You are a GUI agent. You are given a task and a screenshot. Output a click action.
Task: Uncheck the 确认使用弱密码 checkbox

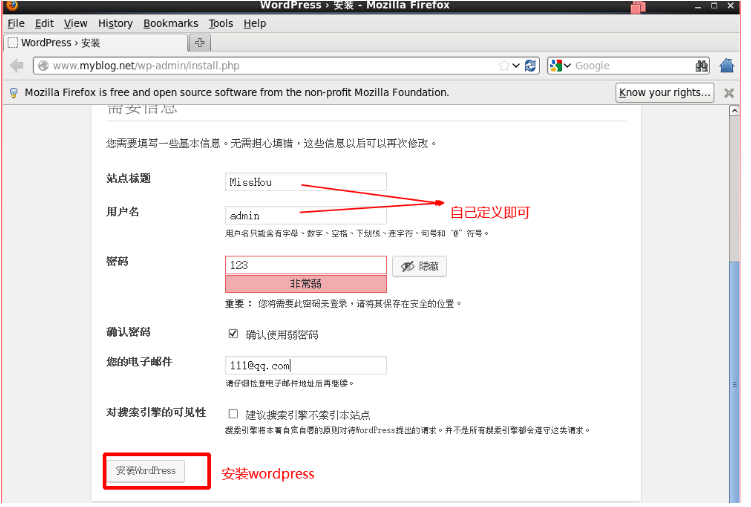(x=233, y=334)
